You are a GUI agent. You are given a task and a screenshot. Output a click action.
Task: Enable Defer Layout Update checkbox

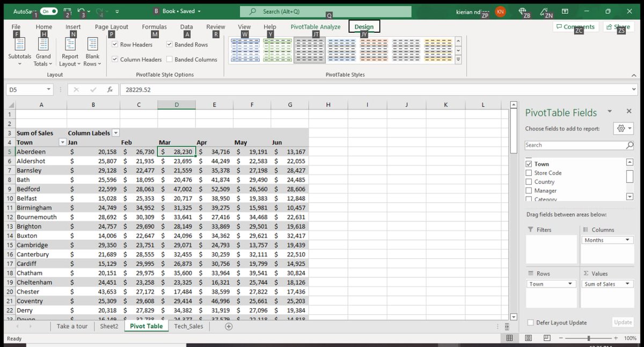(531, 322)
